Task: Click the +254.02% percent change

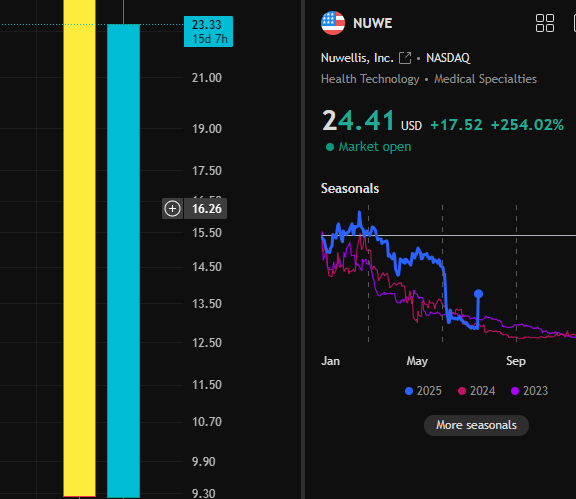Action: coord(527,125)
